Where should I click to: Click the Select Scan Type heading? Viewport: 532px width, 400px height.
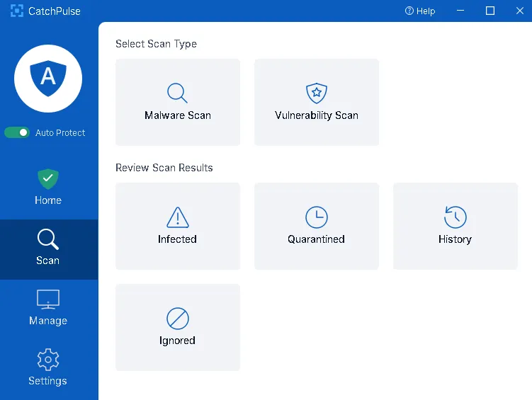(x=156, y=44)
